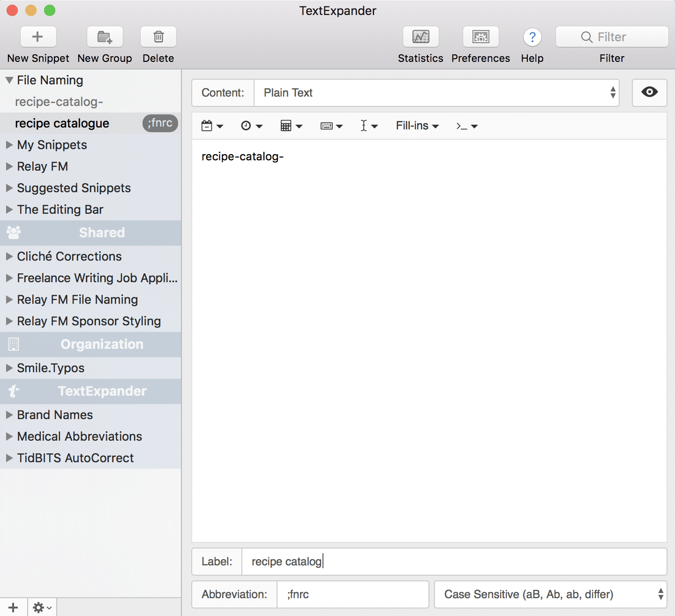Image resolution: width=675 pixels, height=616 pixels.
Task: Expand the Medical Abbreviations group
Action: (9, 436)
